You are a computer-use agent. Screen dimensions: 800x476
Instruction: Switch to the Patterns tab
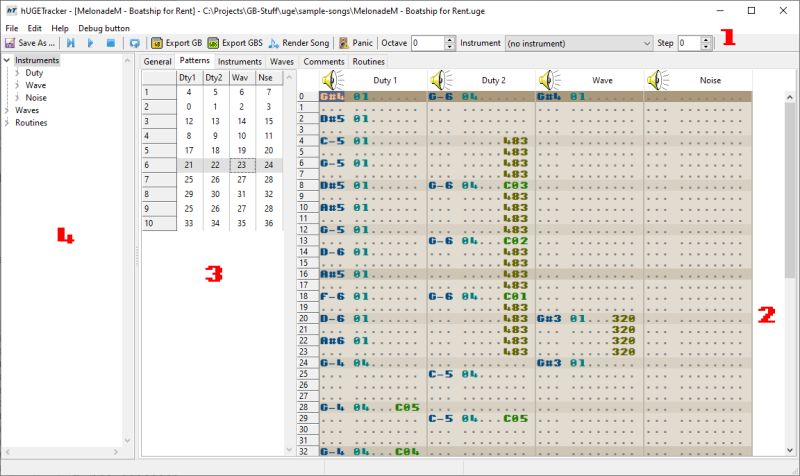click(194, 61)
